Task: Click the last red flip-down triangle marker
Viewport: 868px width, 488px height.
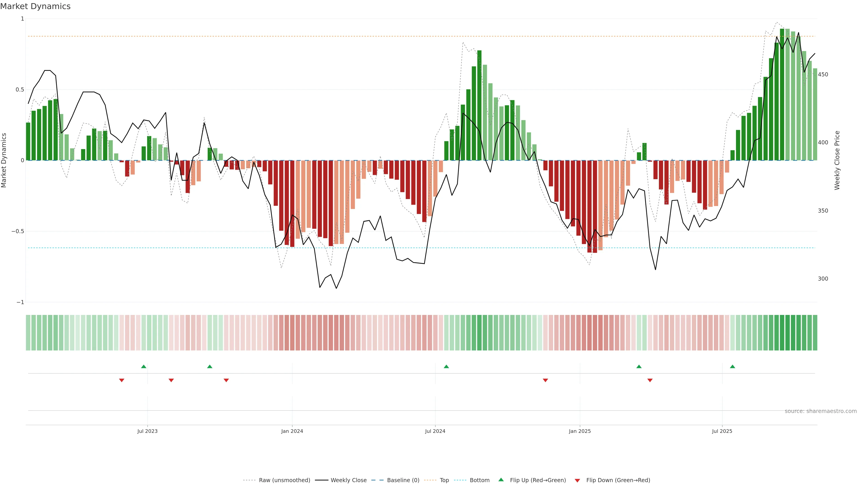Action: [650, 380]
